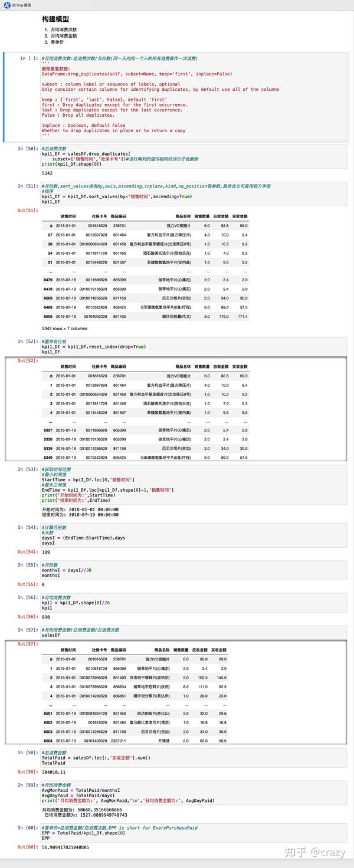Click 销售时间 column header in Out[51] table
The width and height of the screenshot is (354, 868).
[x=67, y=217]
